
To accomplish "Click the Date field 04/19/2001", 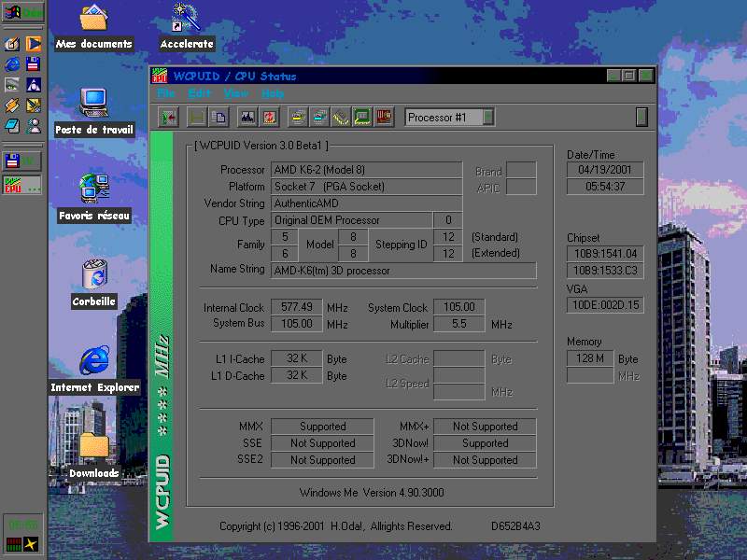I will pos(605,170).
